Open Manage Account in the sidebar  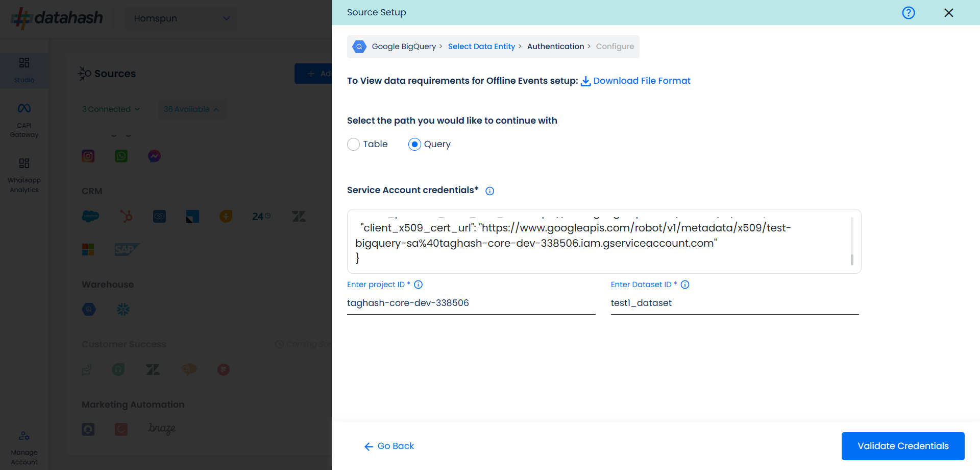click(24, 448)
